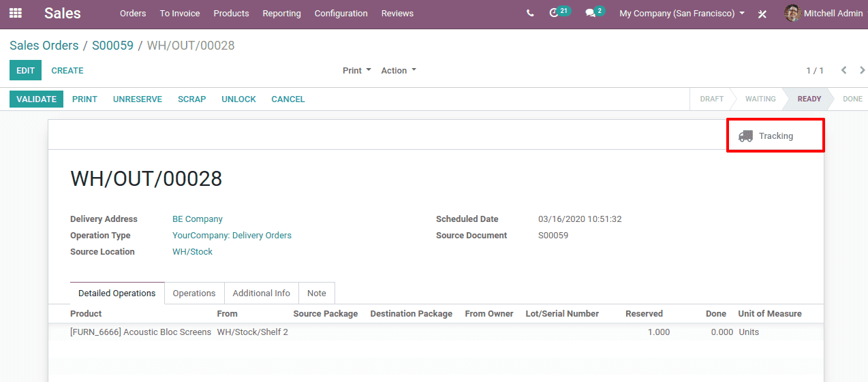Click the Units cell
Viewport: 868px width, 382px height.
[749, 332]
